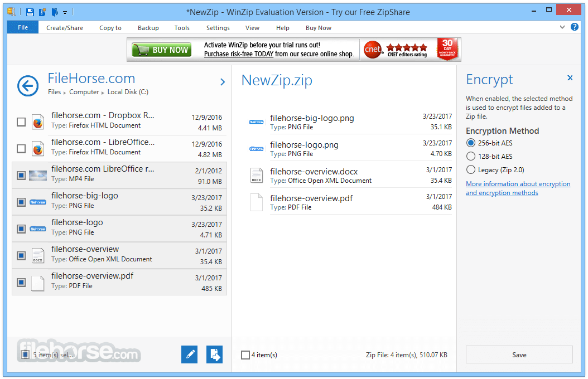Click the Firefox icon of LibreOffice document
This screenshot has height=379, width=588.
[37, 149]
